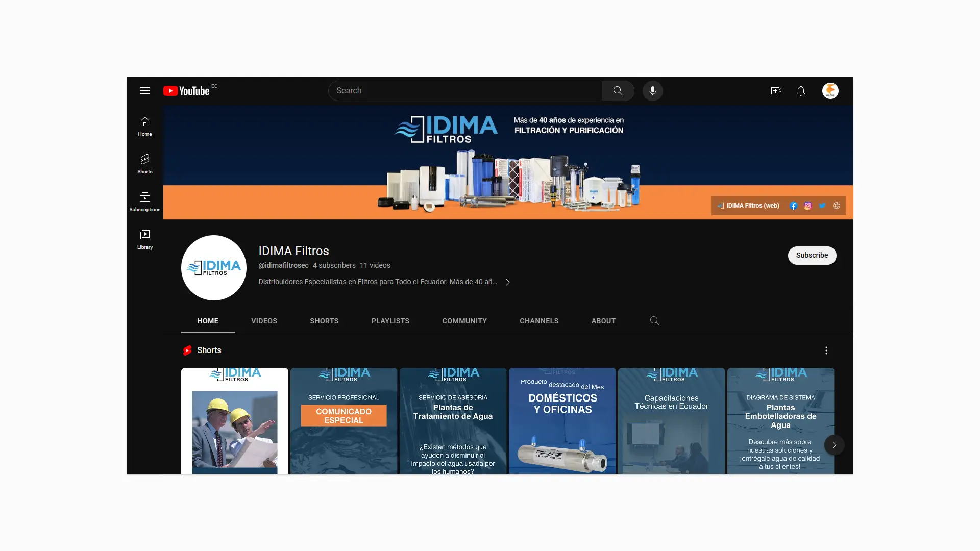This screenshot has height=551, width=980.
Task: Open the notifications bell
Action: [x=800, y=91]
